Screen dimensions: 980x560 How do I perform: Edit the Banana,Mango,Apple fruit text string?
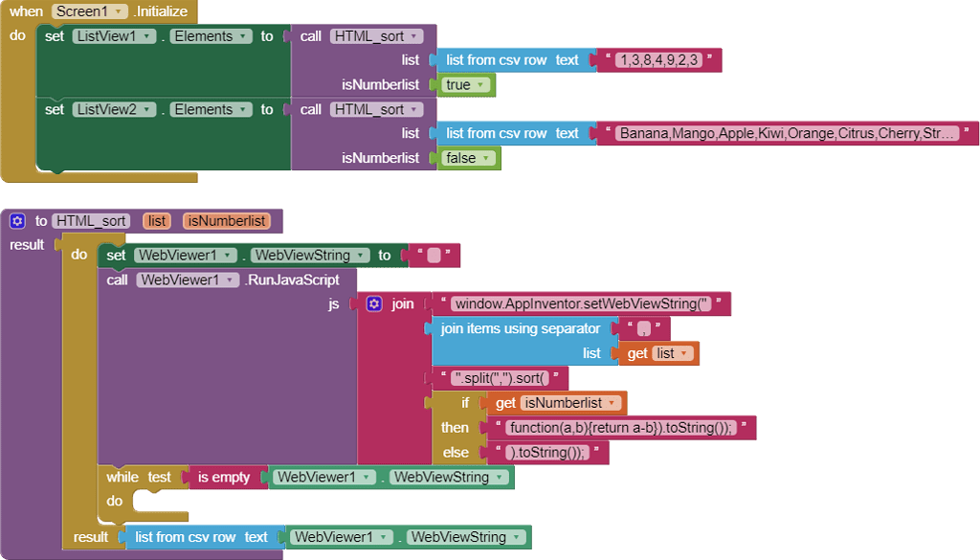coord(787,134)
